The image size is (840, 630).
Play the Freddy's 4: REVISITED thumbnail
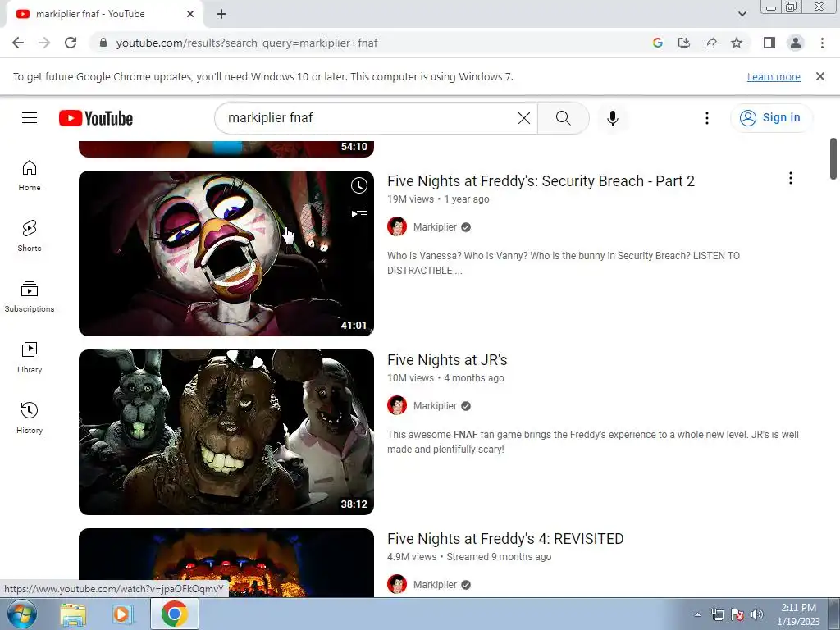tap(226, 563)
